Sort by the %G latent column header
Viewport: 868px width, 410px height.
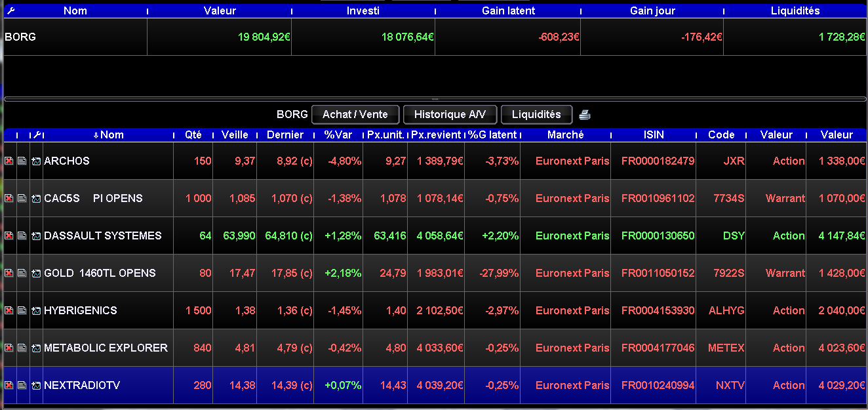[x=492, y=134]
